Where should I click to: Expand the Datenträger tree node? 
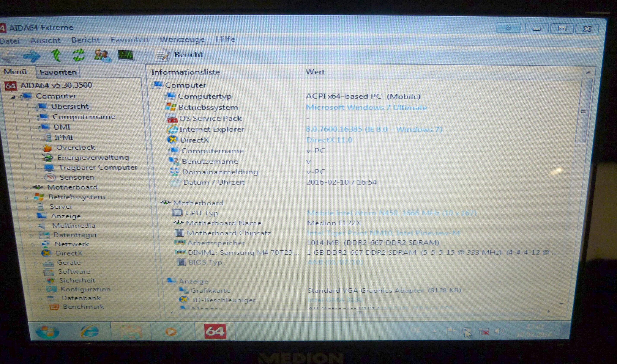pos(32,236)
